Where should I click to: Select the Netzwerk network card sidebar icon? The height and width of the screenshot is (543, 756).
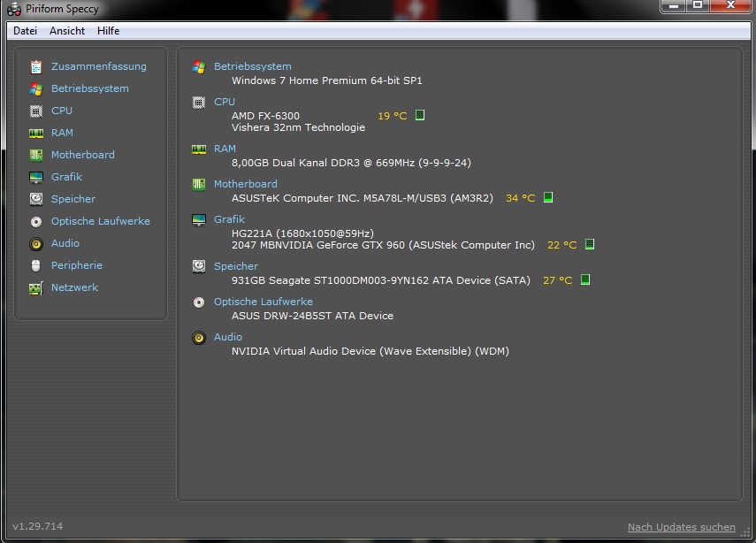(36, 288)
